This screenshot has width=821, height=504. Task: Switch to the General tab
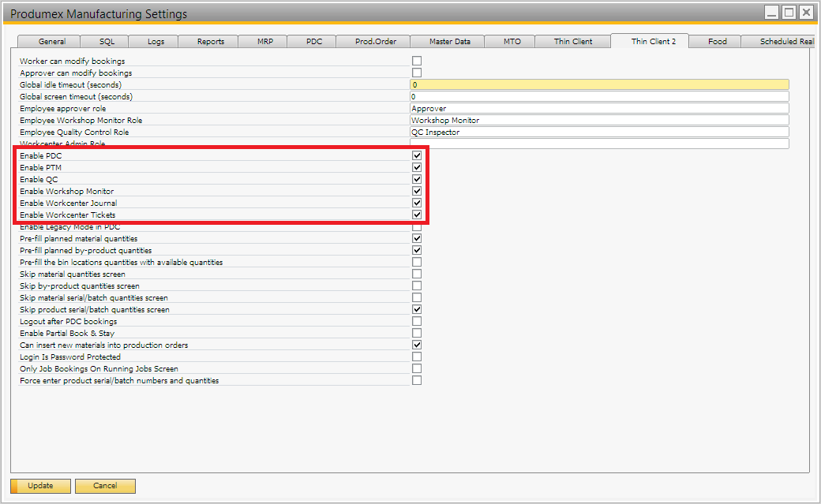click(52, 42)
